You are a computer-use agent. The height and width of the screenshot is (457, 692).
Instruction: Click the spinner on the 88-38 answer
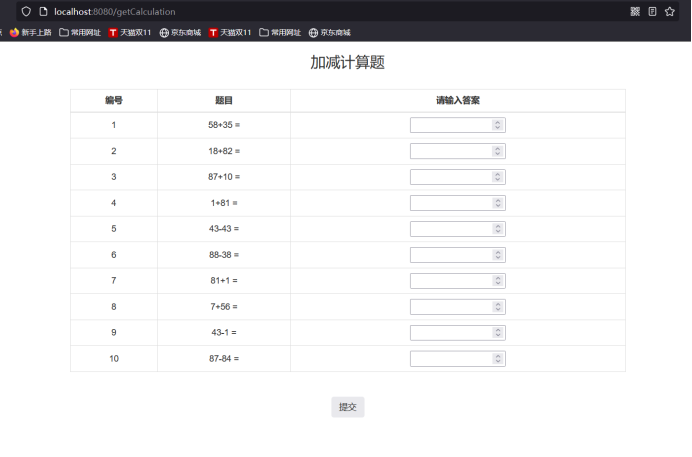498,255
